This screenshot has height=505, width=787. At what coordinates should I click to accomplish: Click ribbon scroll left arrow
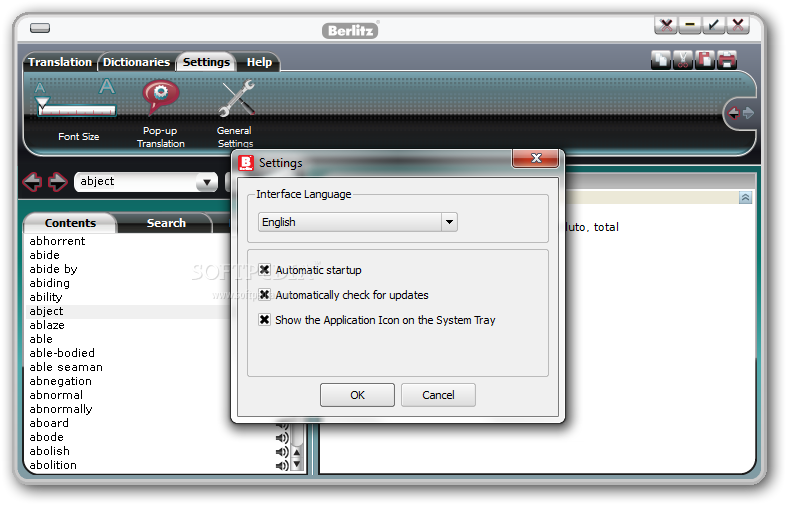(734, 113)
